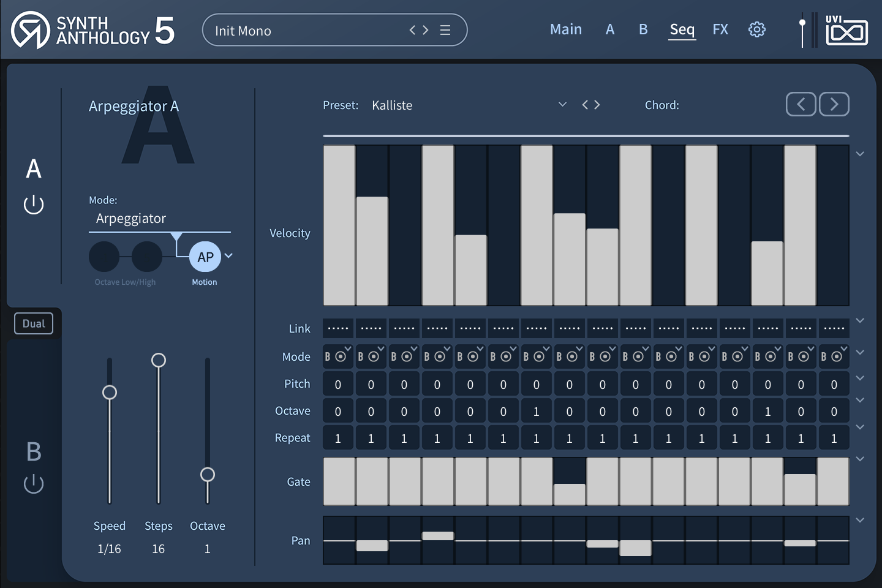Toggle power for Arpeggiator B
This screenshot has width=882, height=588.
(x=34, y=484)
